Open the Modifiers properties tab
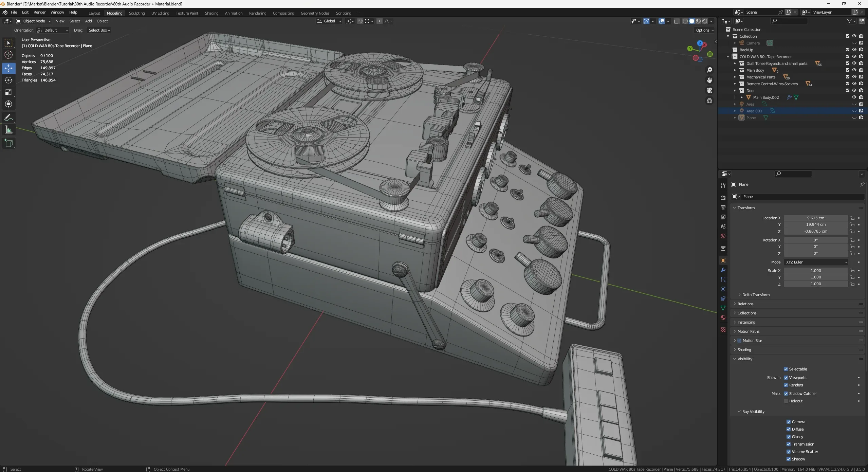Image resolution: width=868 pixels, height=472 pixels. click(723, 270)
